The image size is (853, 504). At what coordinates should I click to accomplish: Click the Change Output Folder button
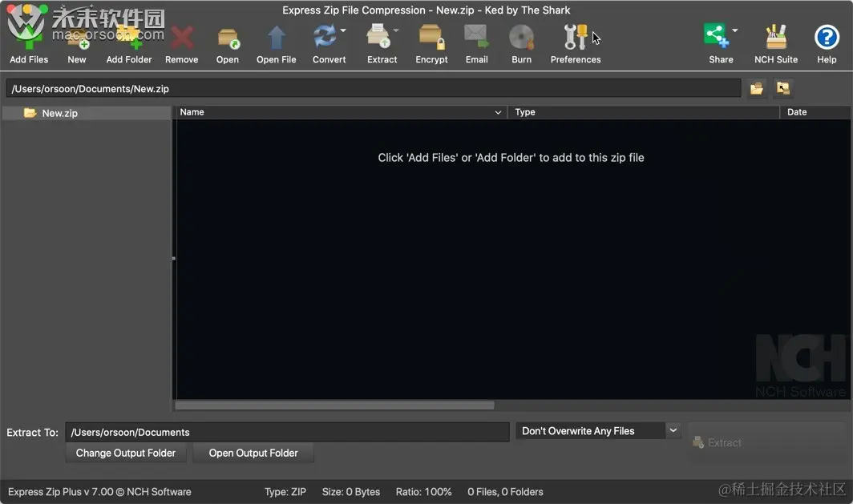[126, 453]
